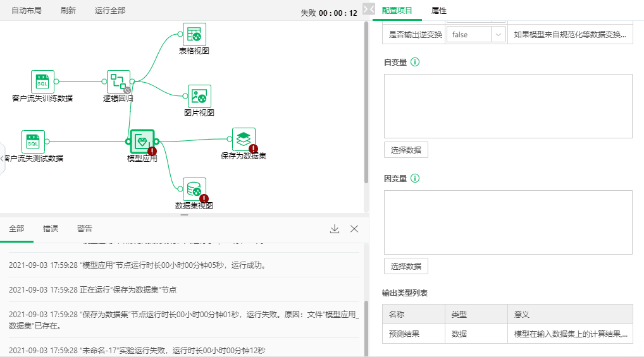Click error badge on 数据集视图 node
This screenshot has height=357, width=644.
204,198
